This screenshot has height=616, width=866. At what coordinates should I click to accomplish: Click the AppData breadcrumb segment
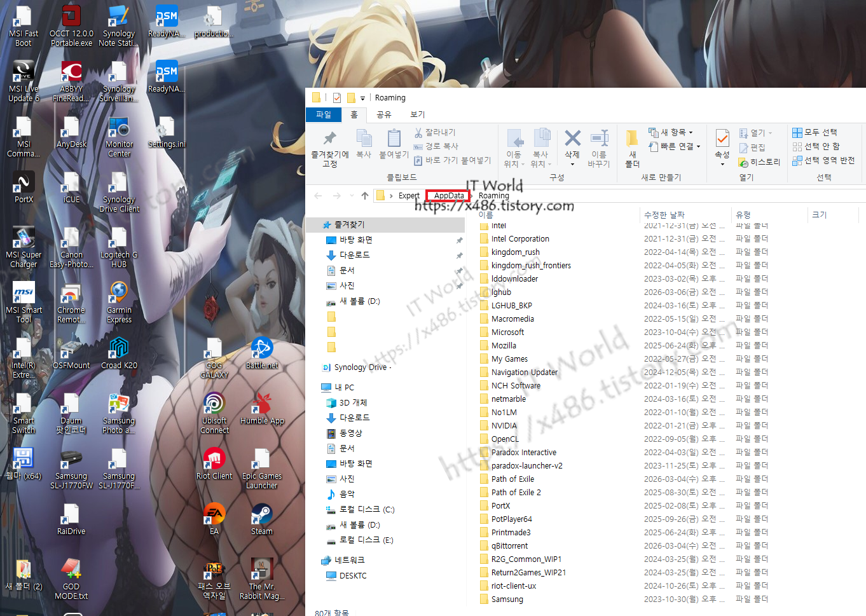(x=449, y=196)
